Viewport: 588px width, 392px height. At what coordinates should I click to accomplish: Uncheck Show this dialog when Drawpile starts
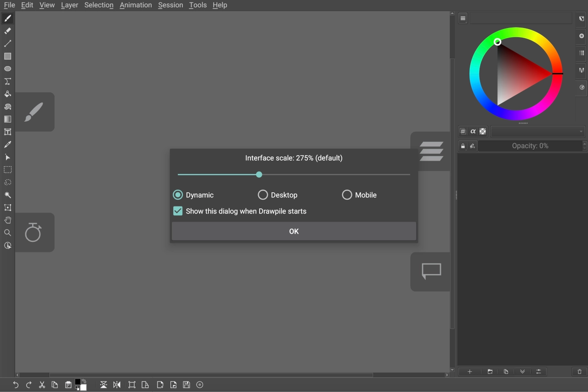click(x=178, y=211)
